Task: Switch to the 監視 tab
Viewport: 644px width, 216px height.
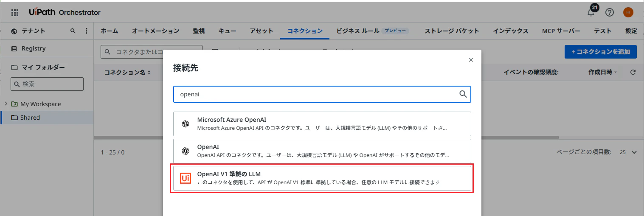Action: 199,31
